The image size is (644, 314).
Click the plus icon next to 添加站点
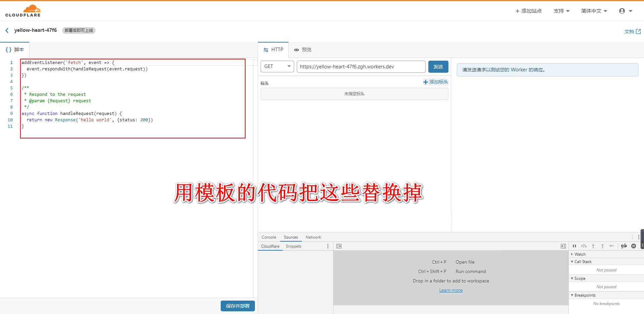517,11
